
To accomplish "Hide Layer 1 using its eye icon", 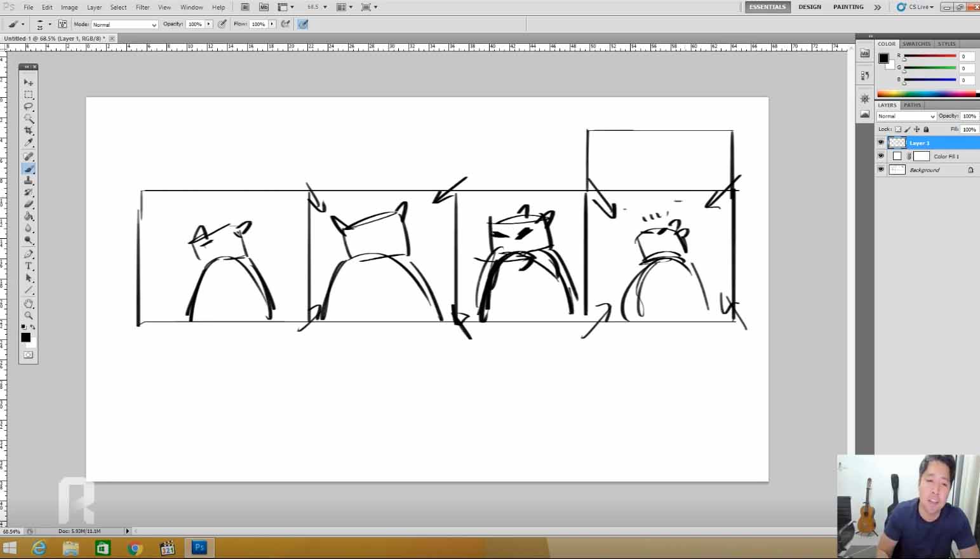I will point(881,143).
